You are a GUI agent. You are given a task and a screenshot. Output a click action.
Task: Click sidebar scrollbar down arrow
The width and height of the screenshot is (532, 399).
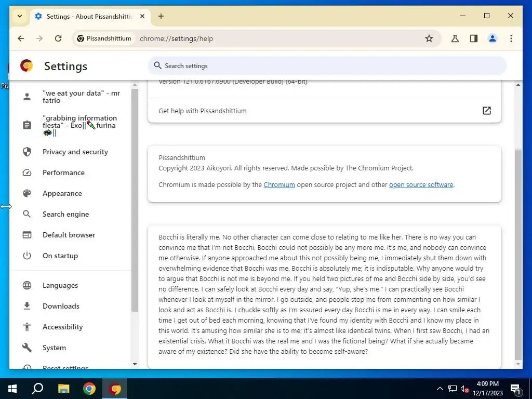[135, 364]
